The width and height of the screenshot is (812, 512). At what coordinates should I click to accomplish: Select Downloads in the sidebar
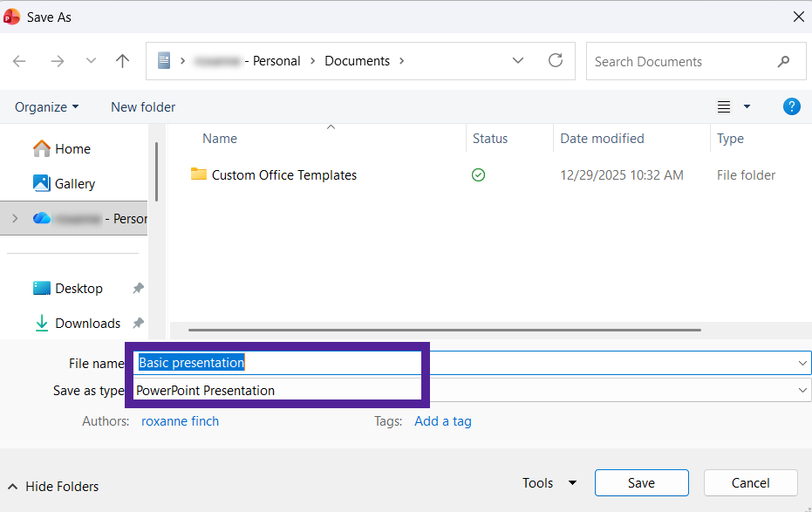[87, 324]
